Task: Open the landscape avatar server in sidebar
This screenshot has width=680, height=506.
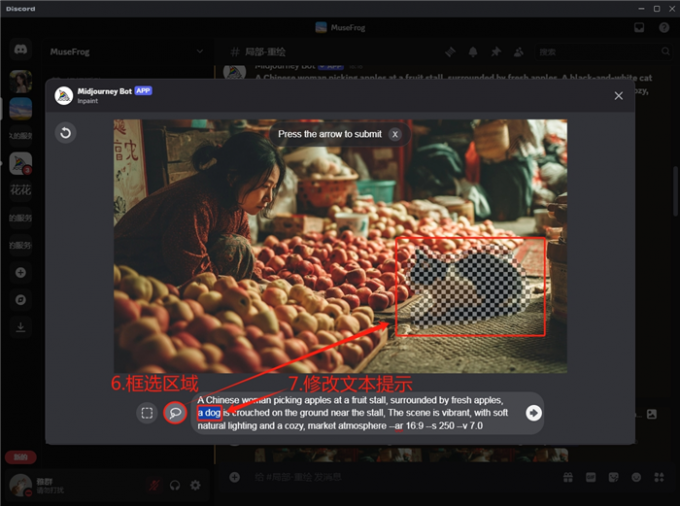Action: point(20,108)
